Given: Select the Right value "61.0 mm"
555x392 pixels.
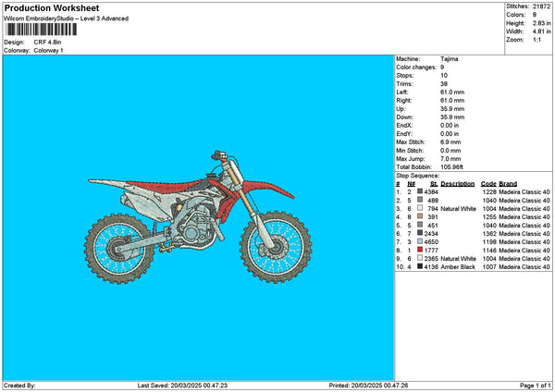Looking at the screenshot, I should [x=452, y=101].
